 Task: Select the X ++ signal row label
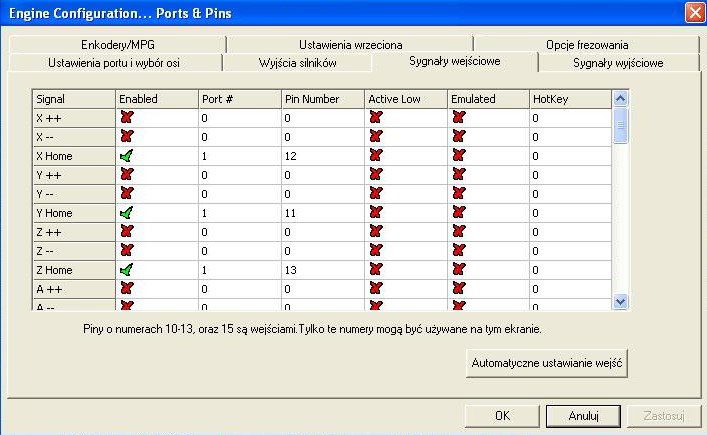click(x=74, y=118)
